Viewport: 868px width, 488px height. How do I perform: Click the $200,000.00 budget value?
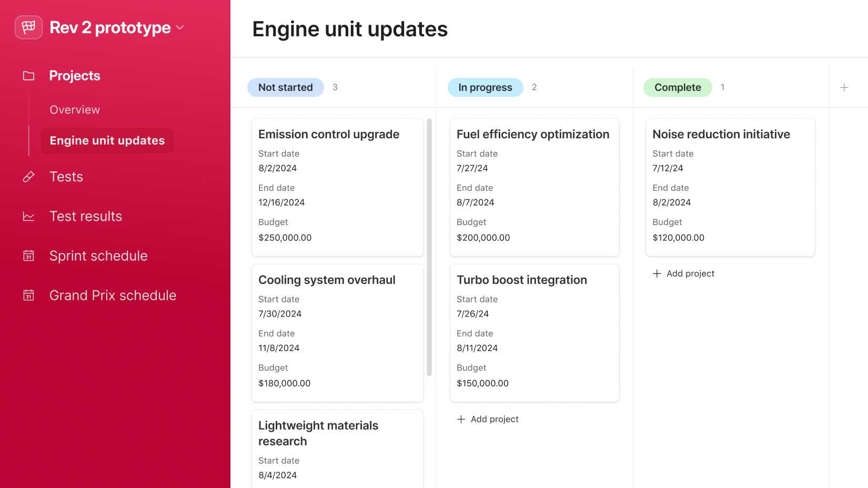[x=483, y=238]
